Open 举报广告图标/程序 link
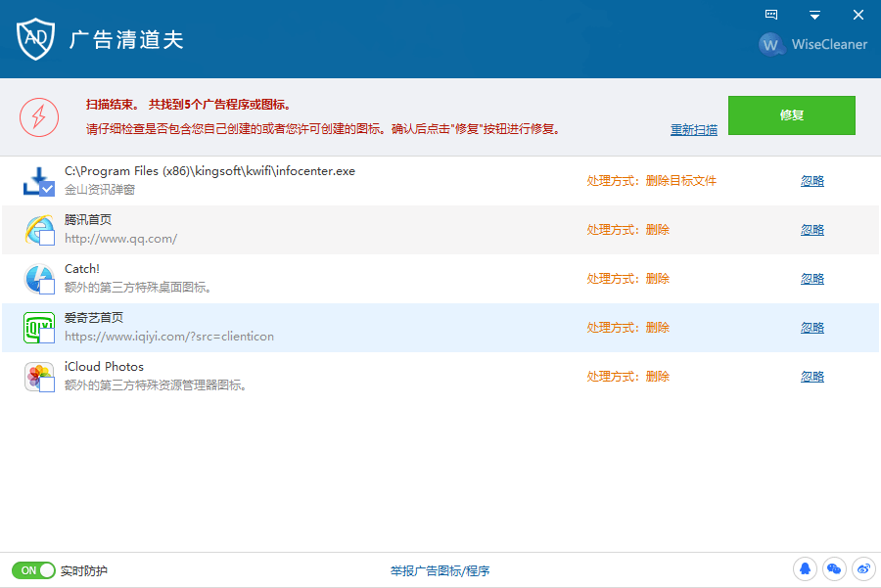 [x=440, y=571]
